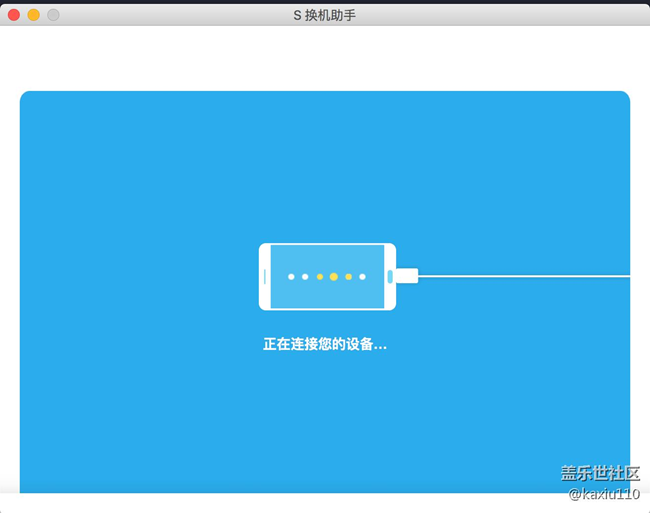
Task: Click the rounded top-left corner of blue panel
Action: point(26,98)
